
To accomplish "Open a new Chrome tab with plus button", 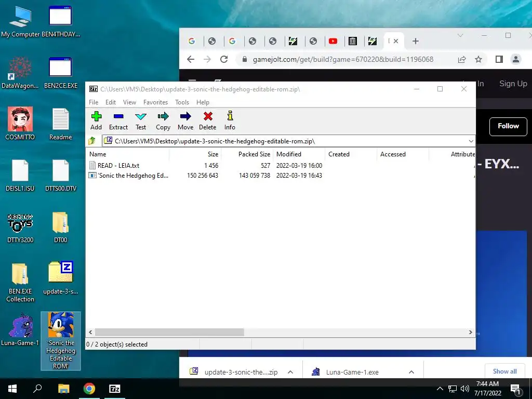I will coord(415,41).
